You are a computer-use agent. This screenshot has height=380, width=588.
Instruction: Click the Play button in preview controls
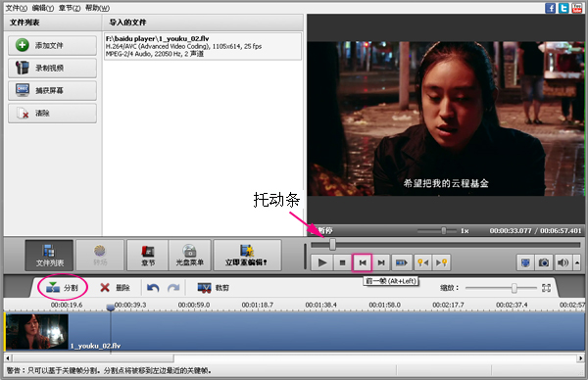click(321, 262)
